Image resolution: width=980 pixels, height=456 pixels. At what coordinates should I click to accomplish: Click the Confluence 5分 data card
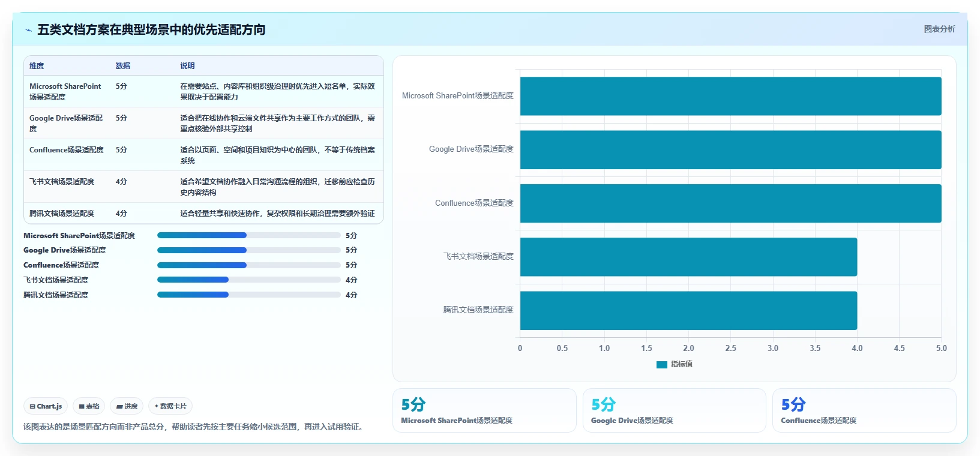pyautogui.click(x=864, y=410)
